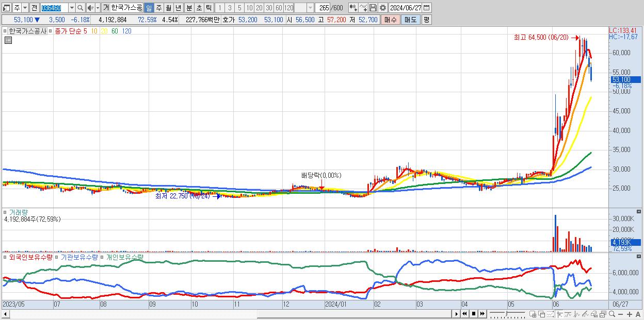Viewport: 644px width, 320px height.
Task: Click the stock search magnifier icon
Action: tap(81, 8)
